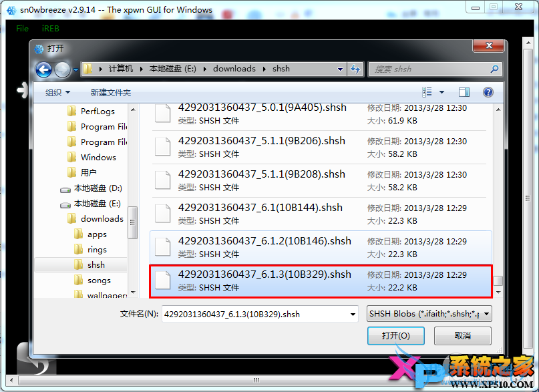Click the file icon of 5.1.1(9B206).shsh

tap(162, 147)
